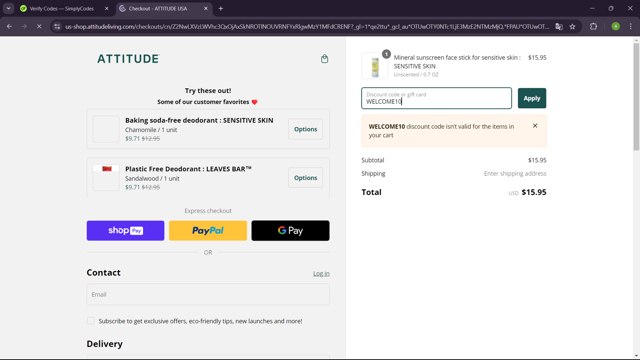The image size is (640, 360).
Task: Click into the Email contact field
Action: [x=208, y=294]
